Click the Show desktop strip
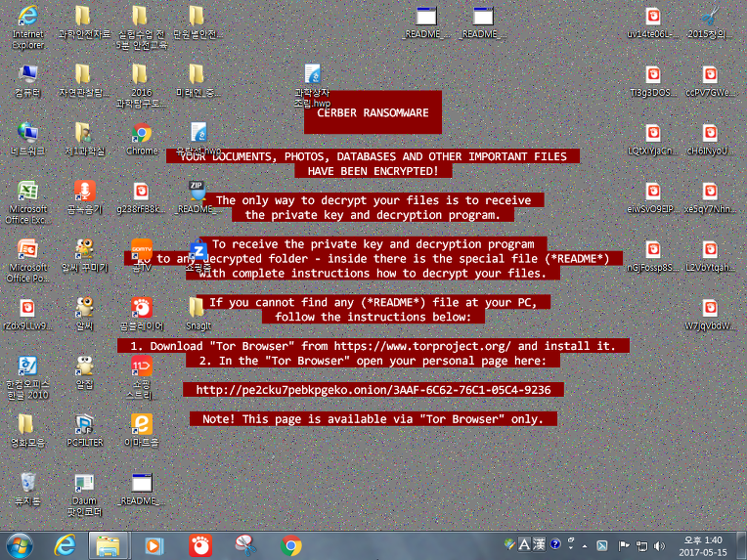Image resolution: width=747 pixels, height=560 pixels. [742, 545]
